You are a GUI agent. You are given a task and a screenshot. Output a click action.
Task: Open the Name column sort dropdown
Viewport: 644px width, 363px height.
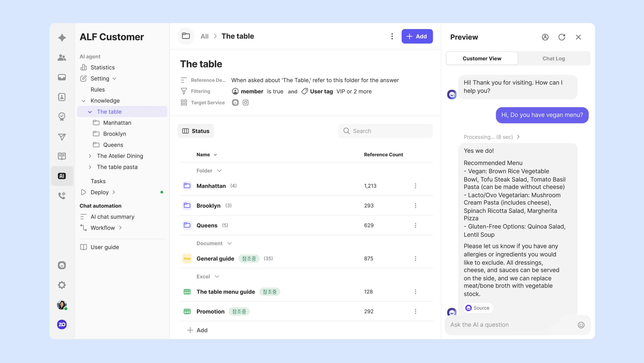(x=215, y=155)
